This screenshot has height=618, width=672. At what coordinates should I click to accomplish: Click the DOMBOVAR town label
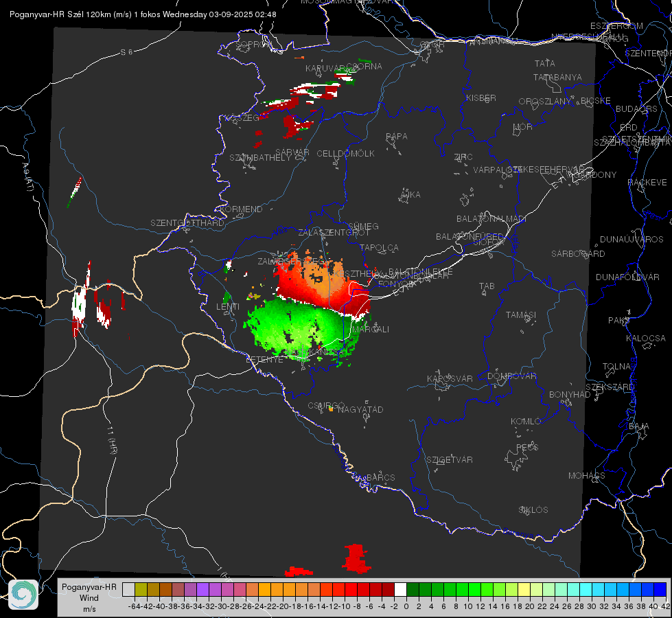click(x=511, y=376)
